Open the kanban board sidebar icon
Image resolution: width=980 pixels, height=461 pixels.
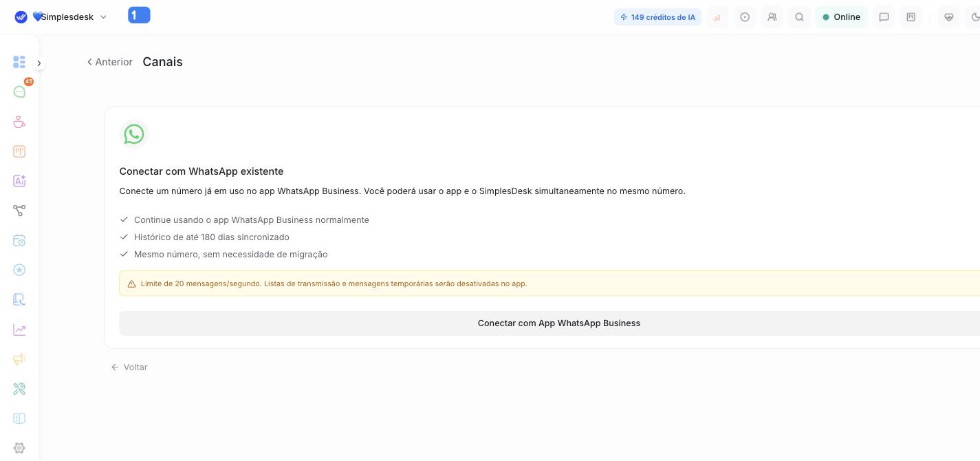coord(19,151)
